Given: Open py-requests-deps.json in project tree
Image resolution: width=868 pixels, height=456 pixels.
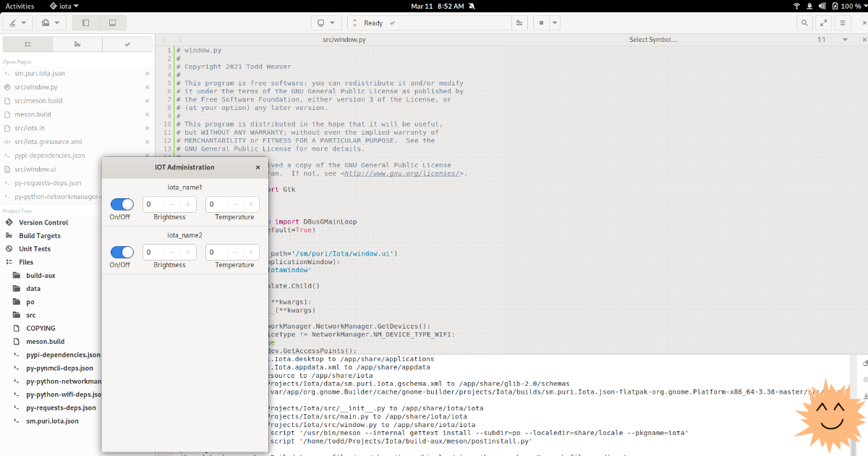Looking at the screenshot, I should [61, 408].
